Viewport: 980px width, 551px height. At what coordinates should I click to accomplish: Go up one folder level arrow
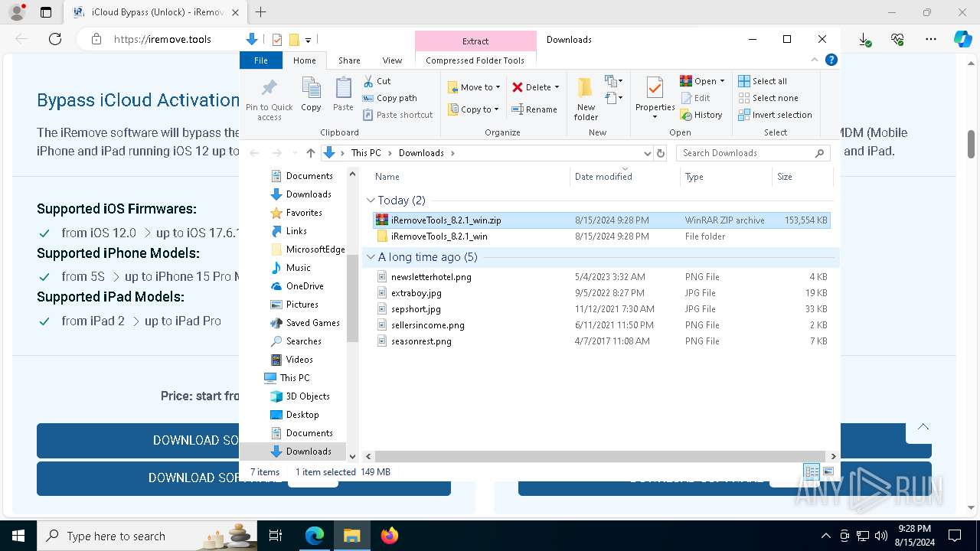point(310,153)
